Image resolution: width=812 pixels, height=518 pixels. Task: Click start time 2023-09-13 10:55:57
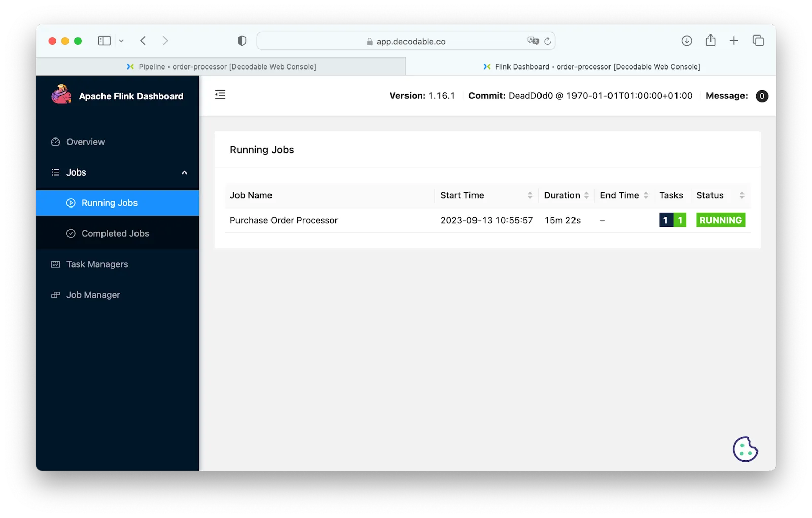click(486, 220)
